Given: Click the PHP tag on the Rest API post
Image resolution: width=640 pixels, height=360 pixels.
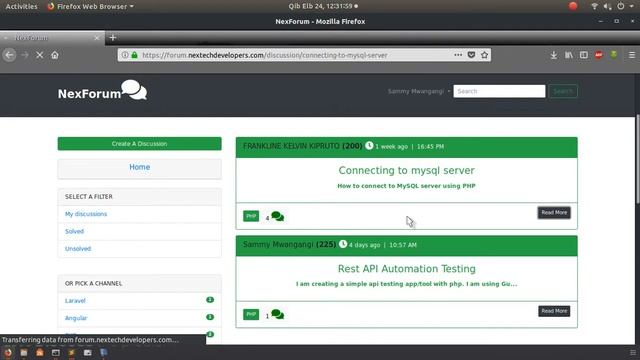Looking at the screenshot, I should [251, 314].
